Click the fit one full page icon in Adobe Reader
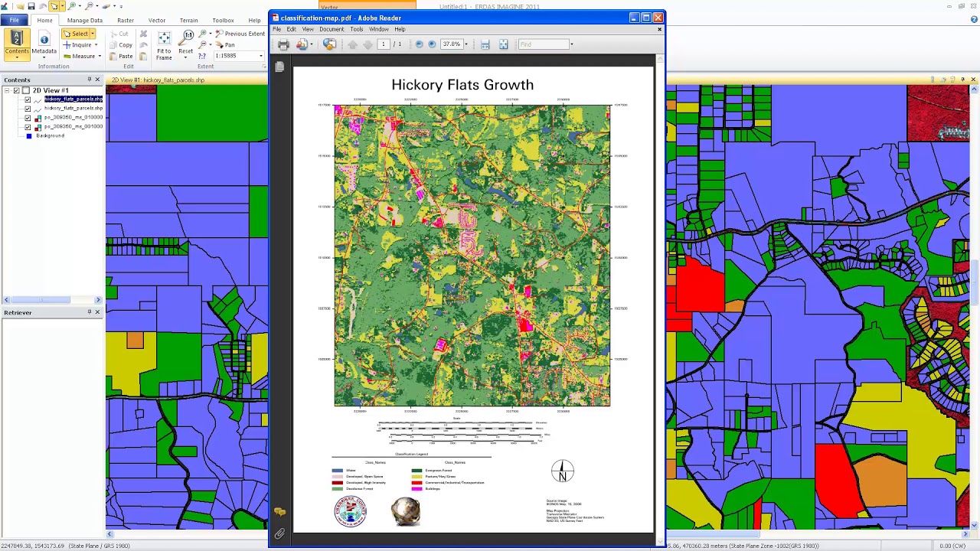Image resolution: width=980 pixels, height=551 pixels. pos(503,44)
